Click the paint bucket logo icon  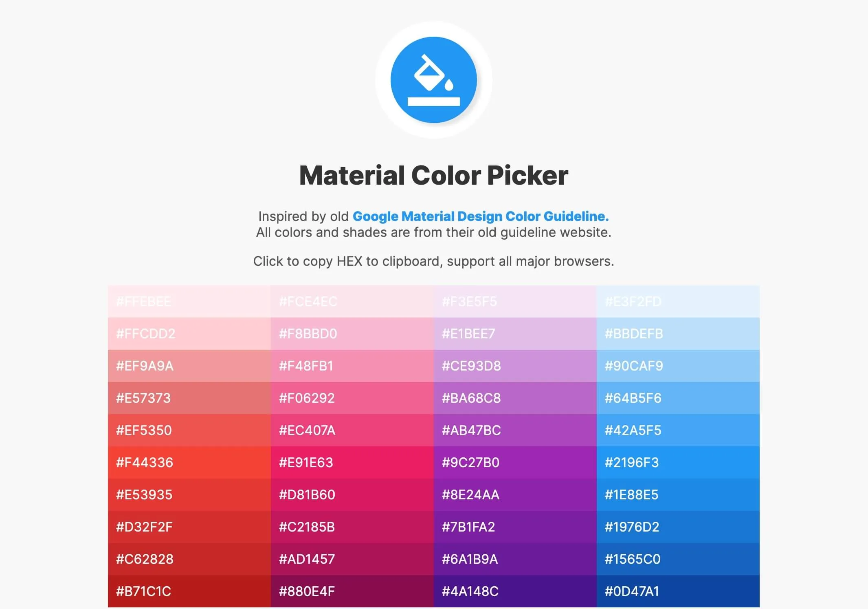(x=434, y=80)
